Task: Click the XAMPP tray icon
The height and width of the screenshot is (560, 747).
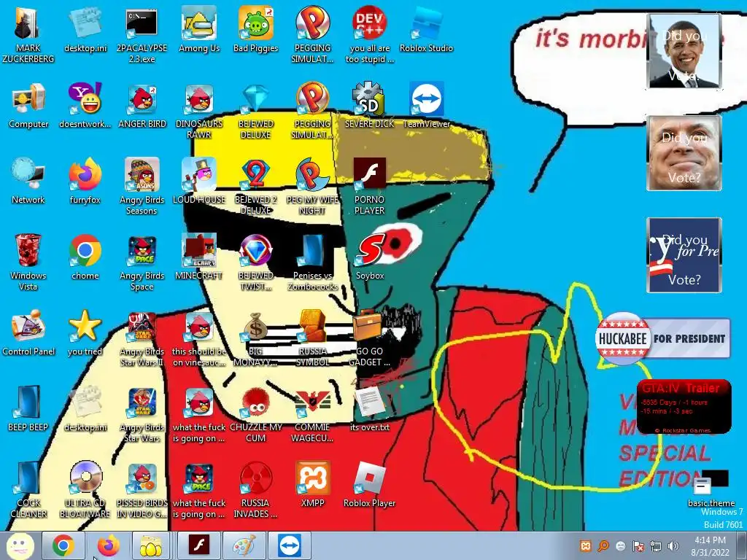Action: (586, 546)
